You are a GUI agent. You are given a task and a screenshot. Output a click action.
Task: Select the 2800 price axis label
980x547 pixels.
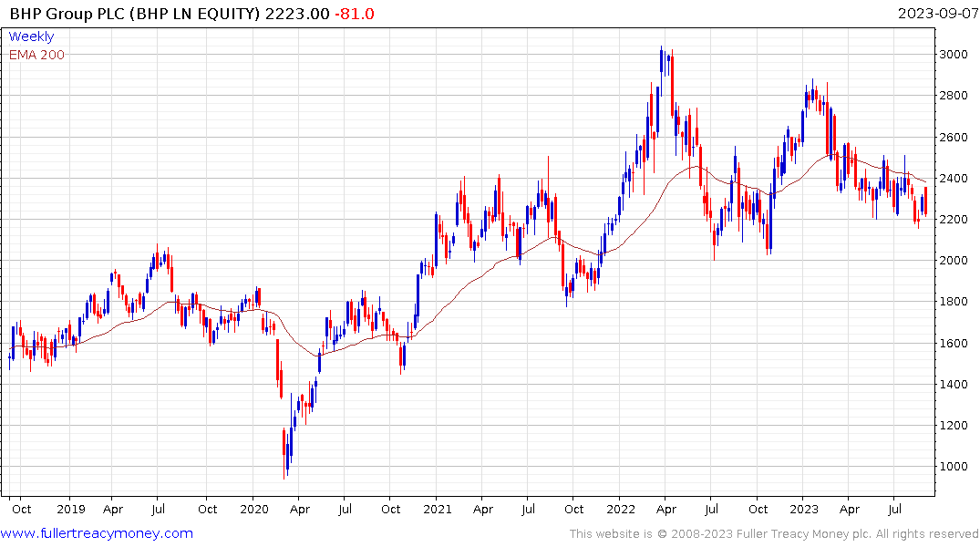(x=954, y=96)
